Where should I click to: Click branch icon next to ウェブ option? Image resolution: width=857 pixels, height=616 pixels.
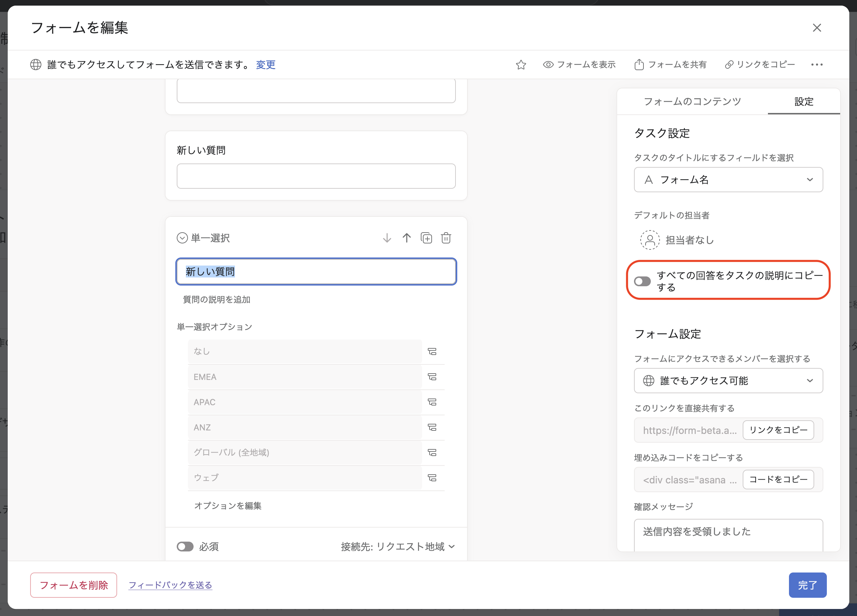point(432,478)
